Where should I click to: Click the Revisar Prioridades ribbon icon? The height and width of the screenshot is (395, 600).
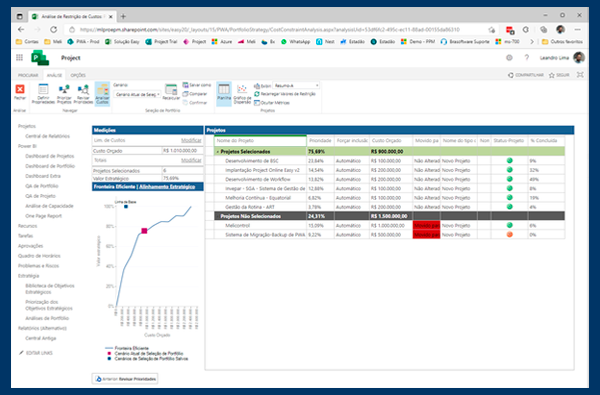[83, 90]
